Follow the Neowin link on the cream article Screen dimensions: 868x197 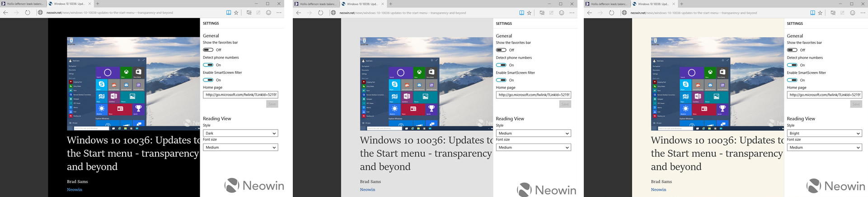tap(658, 190)
